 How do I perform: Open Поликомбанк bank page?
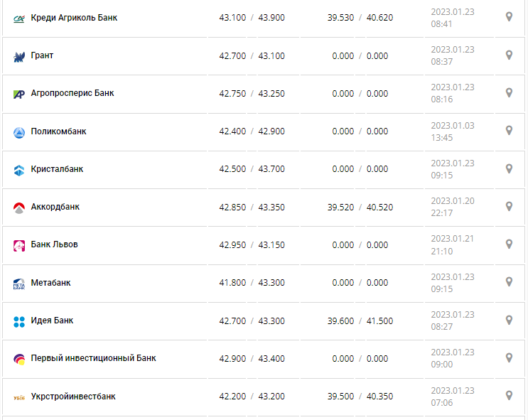coord(59,131)
